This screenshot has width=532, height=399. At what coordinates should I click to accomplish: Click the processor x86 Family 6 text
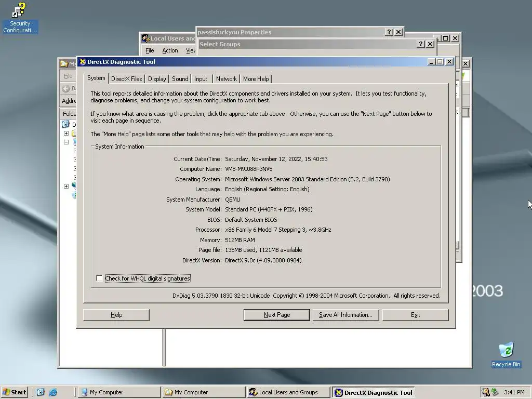pos(278,230)
